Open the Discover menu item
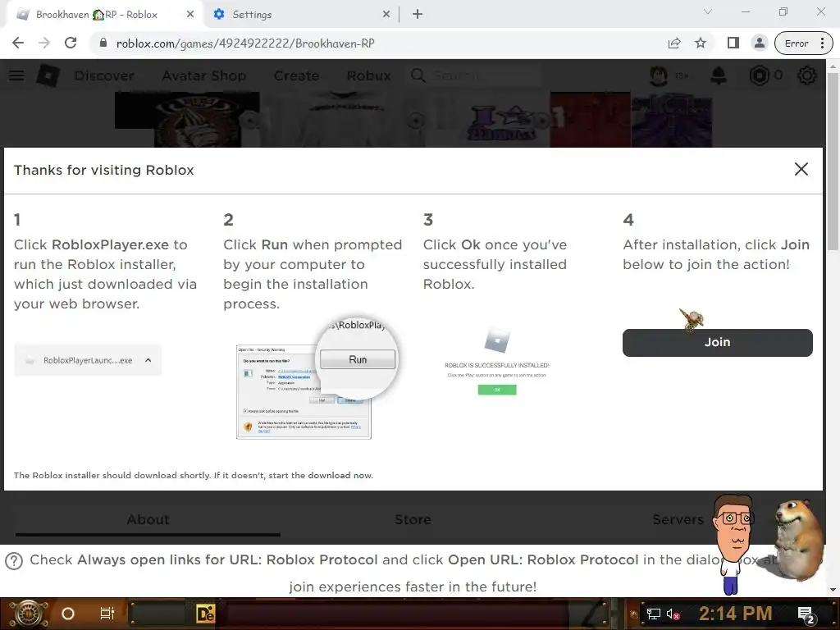The image size is (840, 630). 104,75
